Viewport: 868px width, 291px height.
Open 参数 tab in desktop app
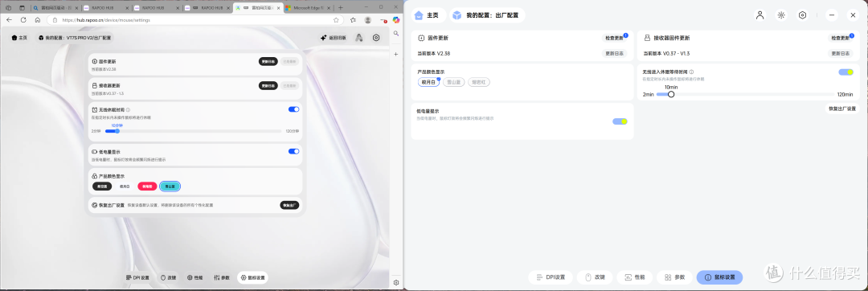(x=675, y=277)
